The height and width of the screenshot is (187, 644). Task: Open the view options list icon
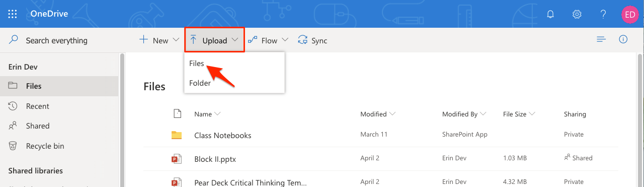601,39
